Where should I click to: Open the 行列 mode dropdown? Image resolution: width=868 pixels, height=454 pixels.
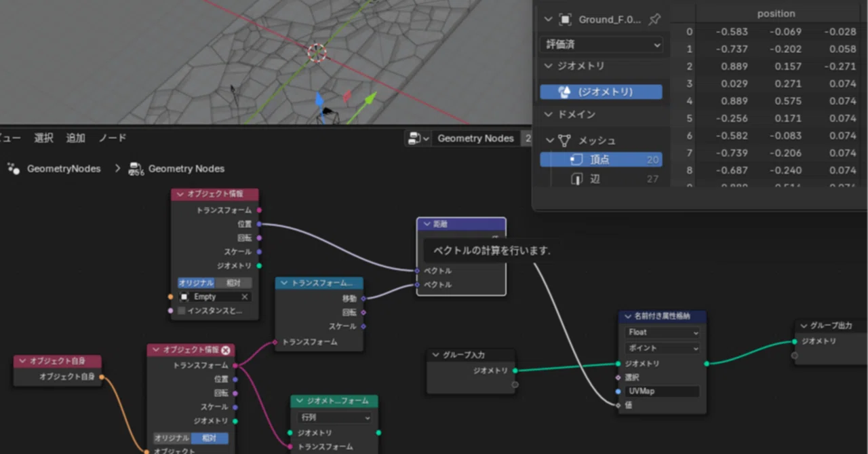pyautogui.click(x=335, y=418)
